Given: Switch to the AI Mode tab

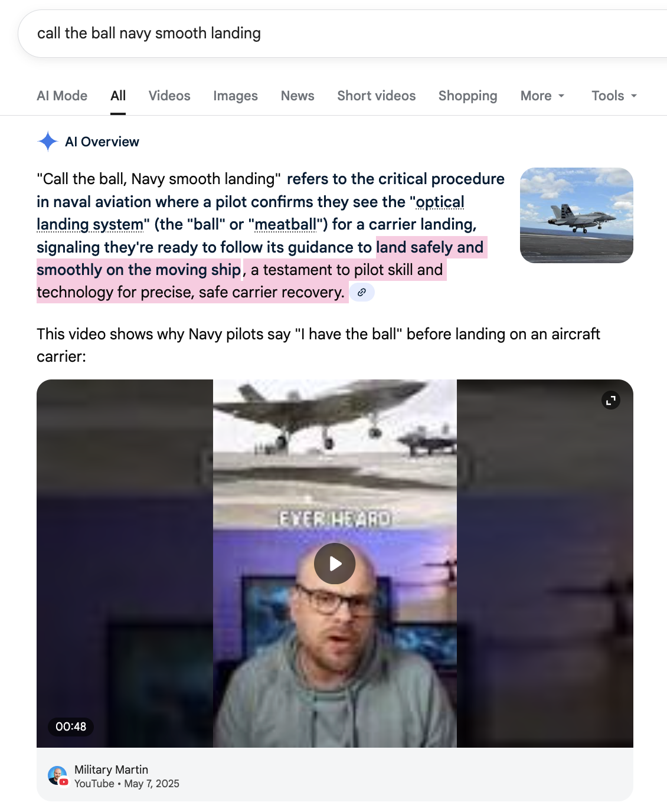Looking at the screenshot, I should tap(62, 96).
